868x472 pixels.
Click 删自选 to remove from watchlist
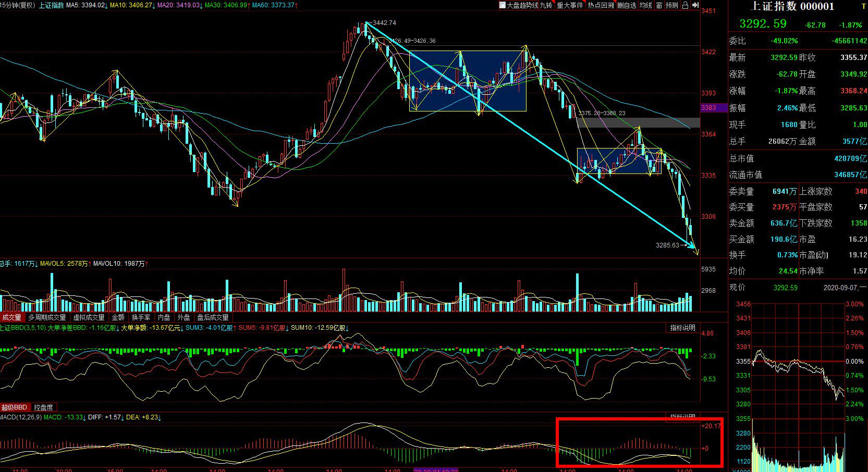(627, 5)
